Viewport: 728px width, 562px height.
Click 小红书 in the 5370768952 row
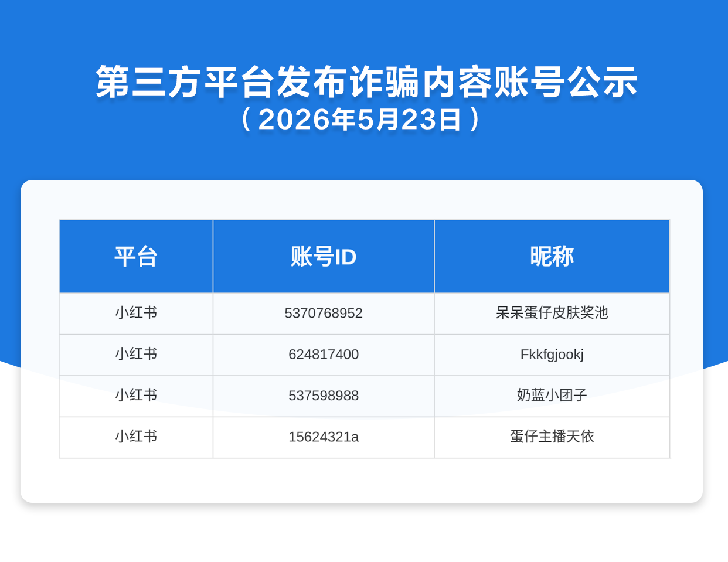[136, 313]
